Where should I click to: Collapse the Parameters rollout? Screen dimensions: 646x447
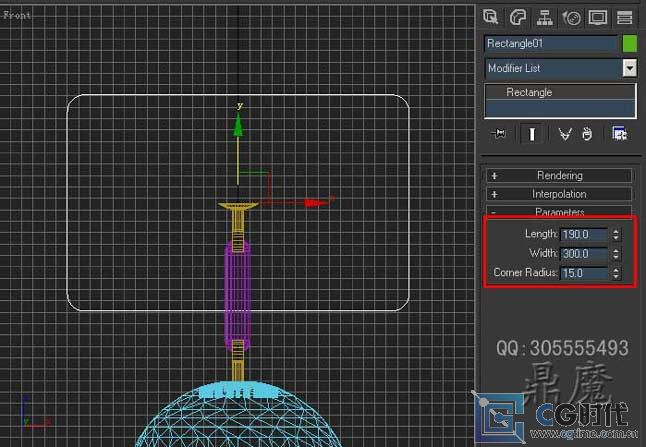[x=559, y=212]
